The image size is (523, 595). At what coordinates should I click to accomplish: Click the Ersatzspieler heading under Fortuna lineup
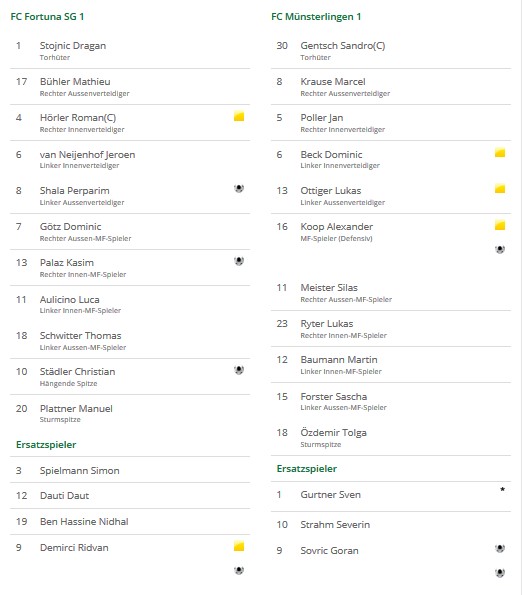click(x=46, y=444)
